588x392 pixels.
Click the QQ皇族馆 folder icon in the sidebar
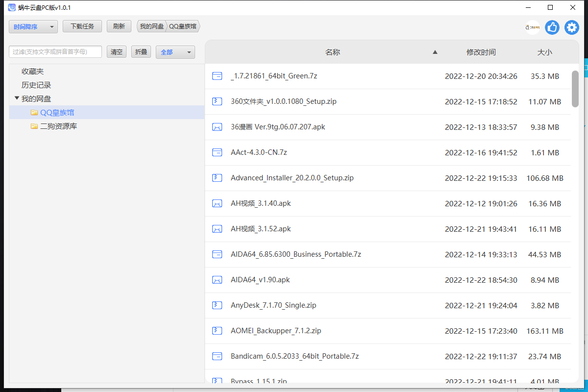(x=34, y=112)
